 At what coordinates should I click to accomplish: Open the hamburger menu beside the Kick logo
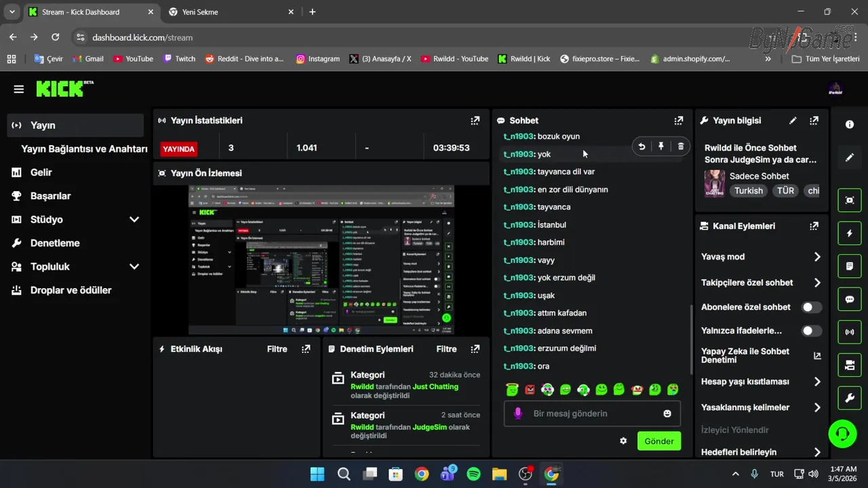19,89
